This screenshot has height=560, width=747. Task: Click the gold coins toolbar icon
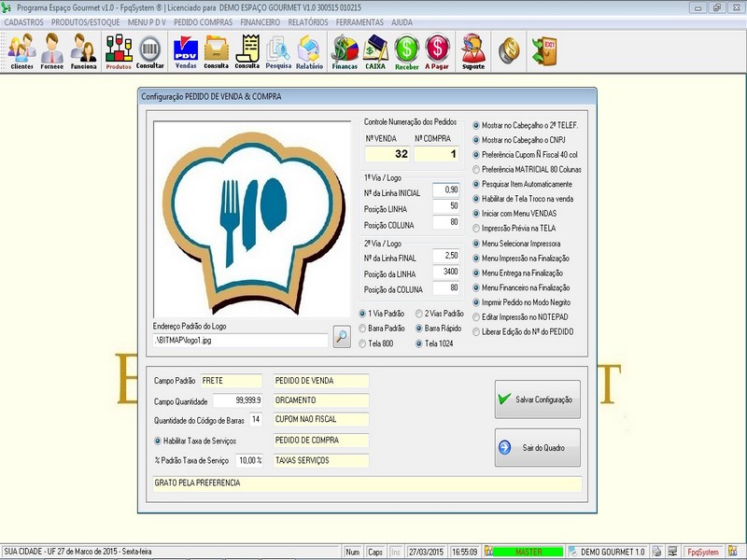point(509,50)
